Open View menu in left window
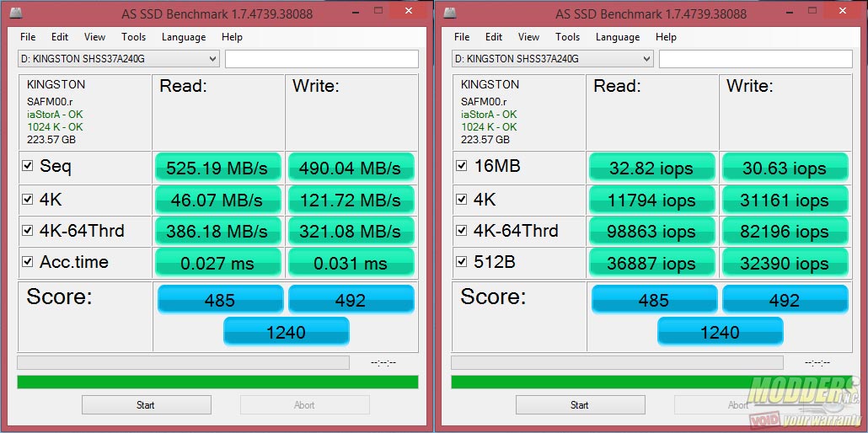The width and height of the screenshot is (868, 433). pyautogui.click(x=94, y=37)
